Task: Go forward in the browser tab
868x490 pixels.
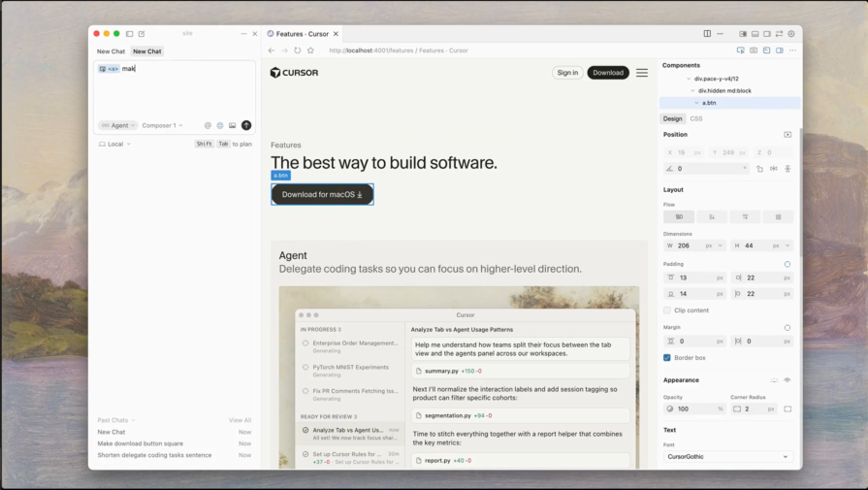Action: pyautogui.click(x=284, y=50)
